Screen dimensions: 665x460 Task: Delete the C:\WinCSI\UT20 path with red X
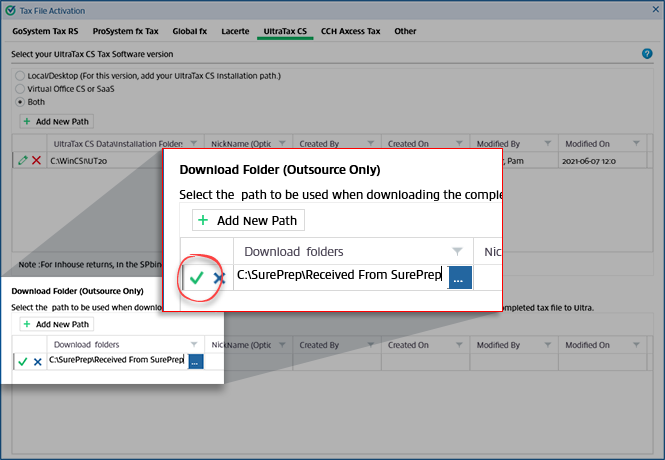coord(37,160)
